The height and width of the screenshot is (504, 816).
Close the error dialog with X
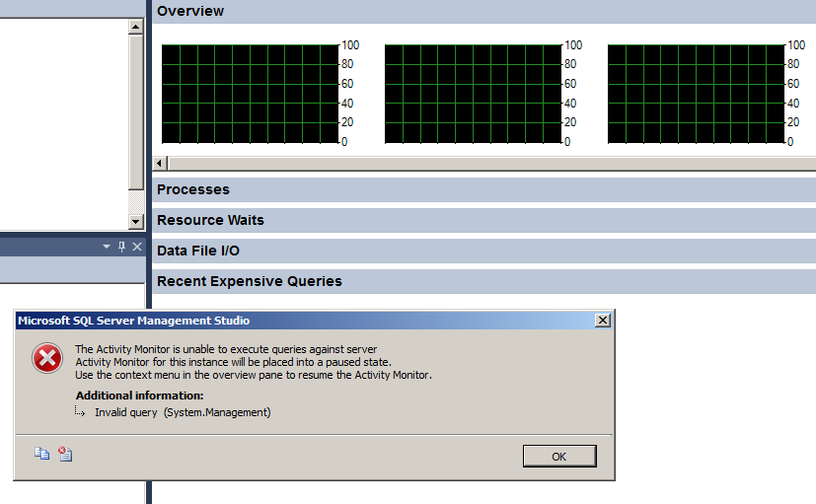[x=603, y=321]
